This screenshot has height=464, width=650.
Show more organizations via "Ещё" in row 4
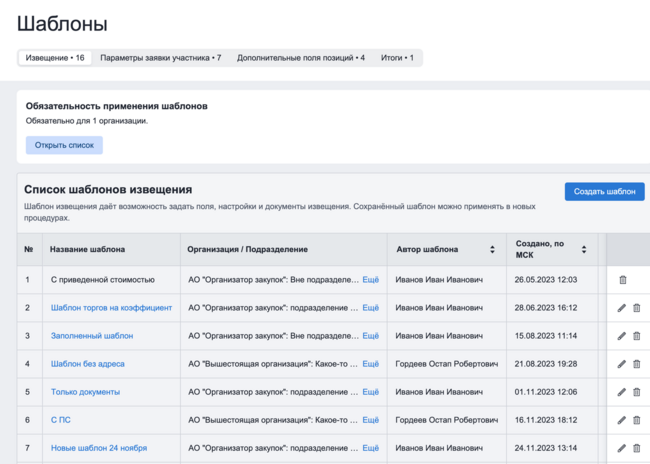coord(370,364)
